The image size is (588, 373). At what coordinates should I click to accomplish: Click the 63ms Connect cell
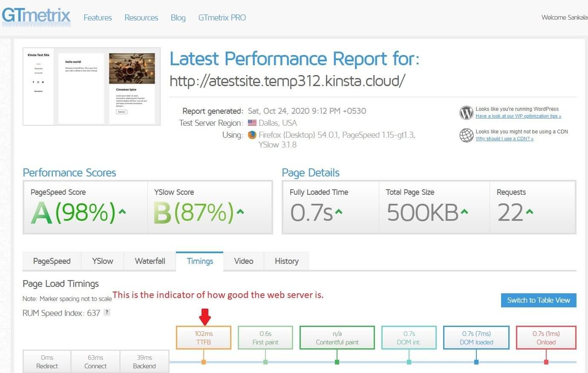tap(95, 361)
